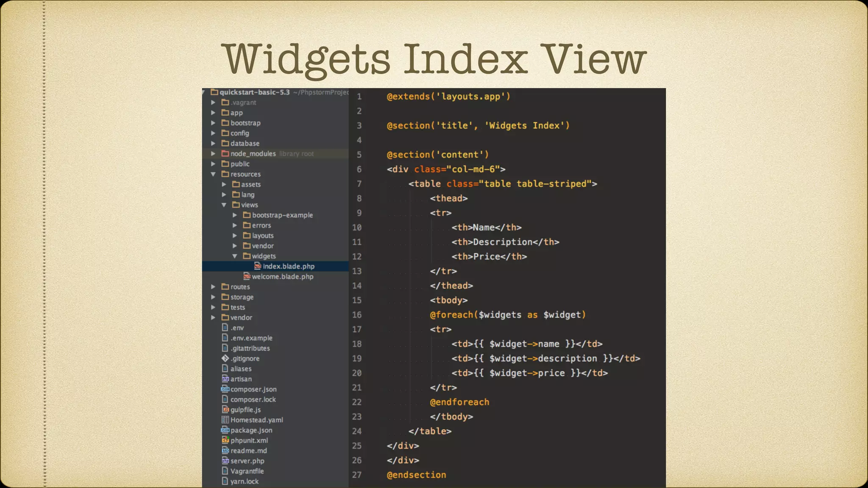Viewport: 868px width, 488px height.
Task: Click the YAML icon next to Homestead.yaml
Action: point(225,420)
